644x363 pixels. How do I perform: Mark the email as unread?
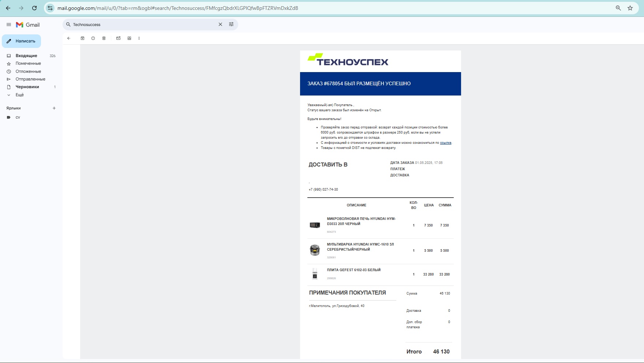(119, 38)
